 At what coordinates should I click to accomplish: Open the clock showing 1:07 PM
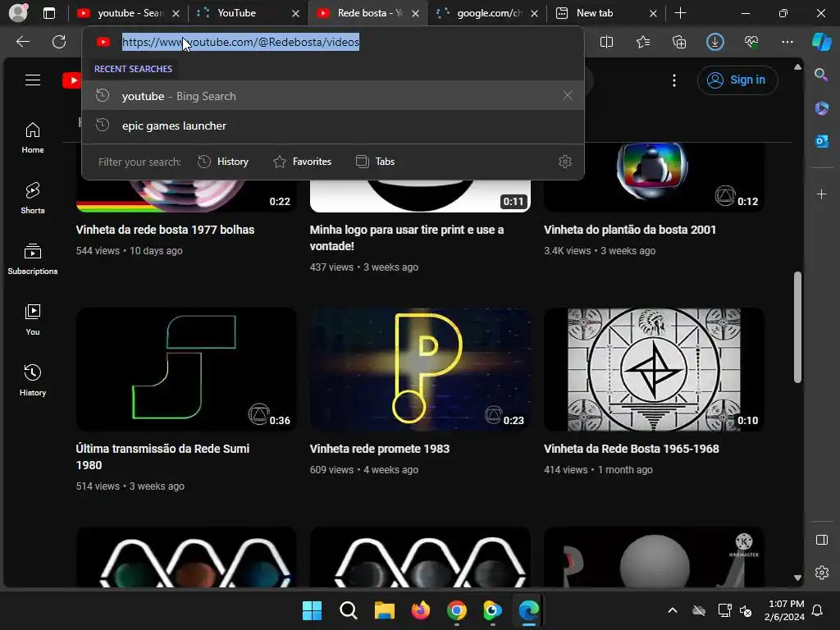[784, 610]
